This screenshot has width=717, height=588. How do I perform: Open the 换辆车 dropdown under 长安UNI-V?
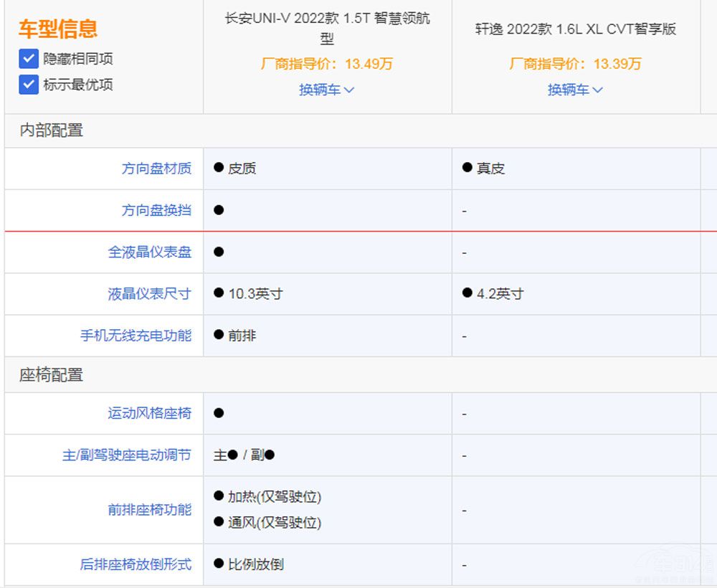click(x=321, y=90)
